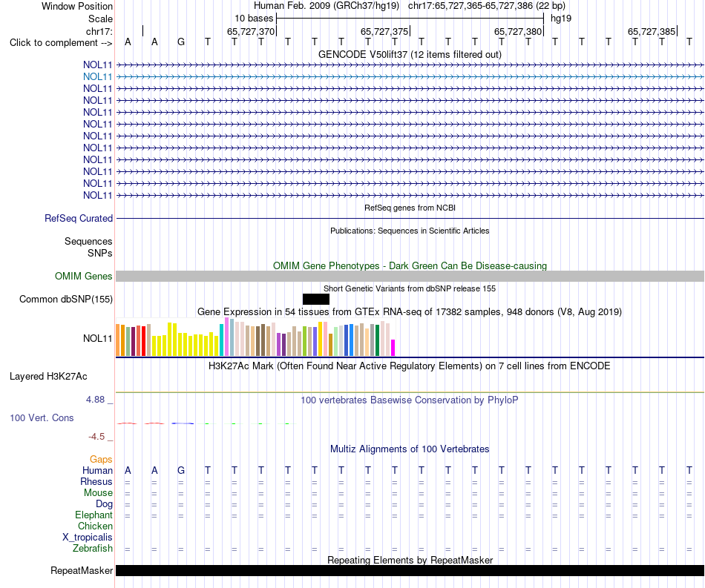705x588 pixels.
Task: Click the grey OMIM Genes item bar
Action: [410, 277]
